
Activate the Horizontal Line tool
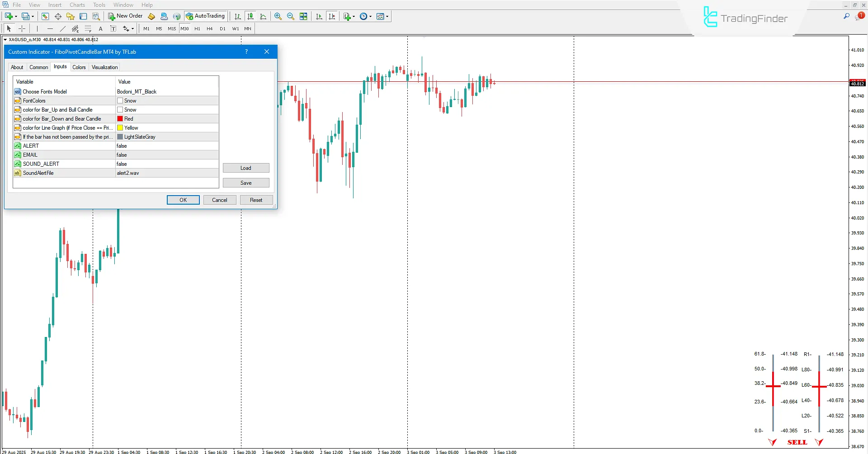pyautogui.click(x=50, y=28)
